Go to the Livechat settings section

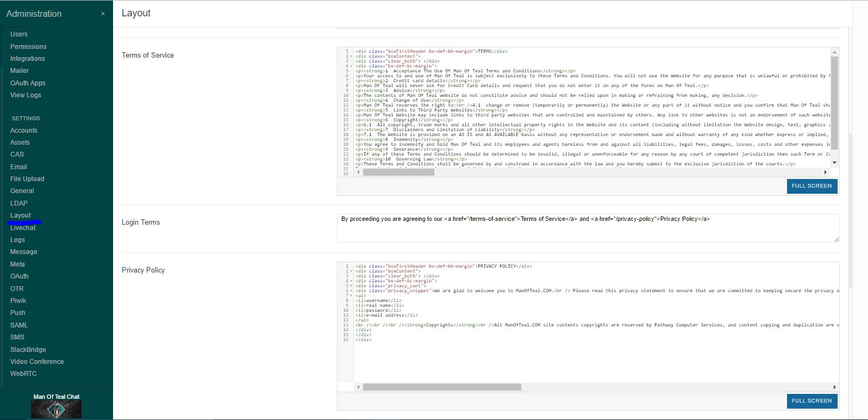pos(23,228)
